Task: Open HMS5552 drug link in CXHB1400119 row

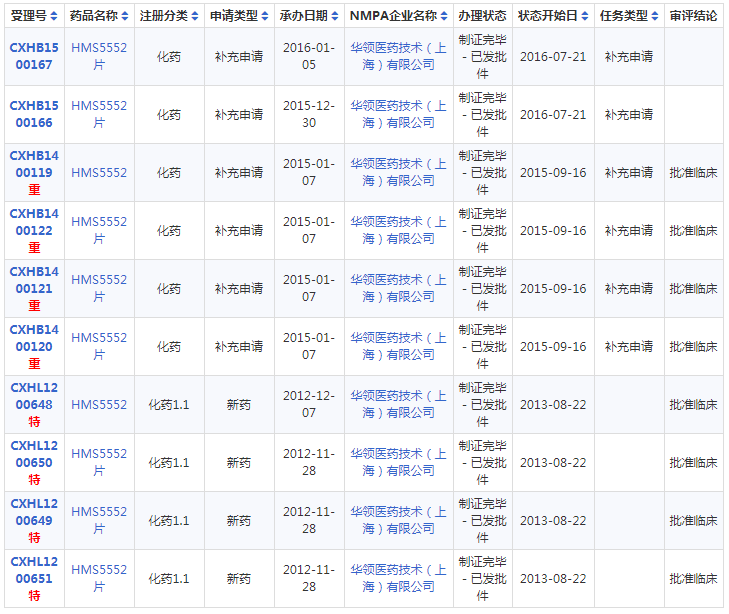Action: tap(99, 173)
